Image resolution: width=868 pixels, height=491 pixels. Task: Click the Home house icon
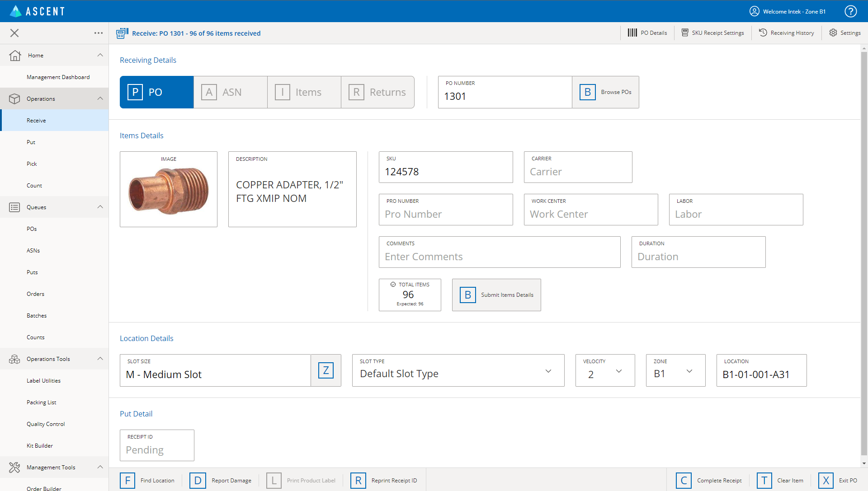(x=15, y=55)
